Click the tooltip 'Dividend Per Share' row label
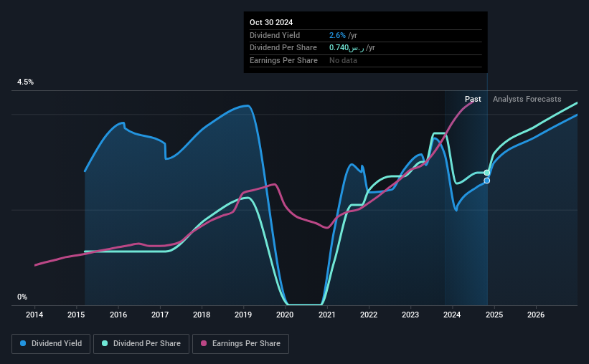 pos(283,48)
